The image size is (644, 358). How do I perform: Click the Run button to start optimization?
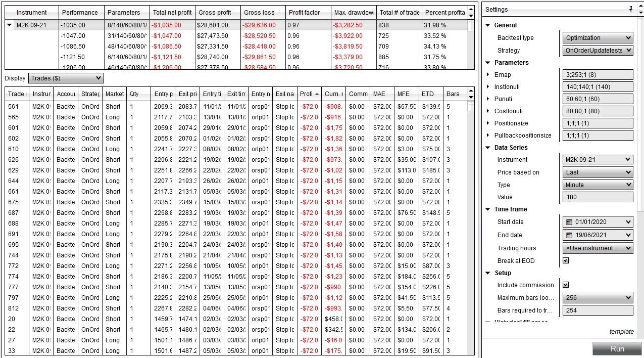[x=617, y=348]
